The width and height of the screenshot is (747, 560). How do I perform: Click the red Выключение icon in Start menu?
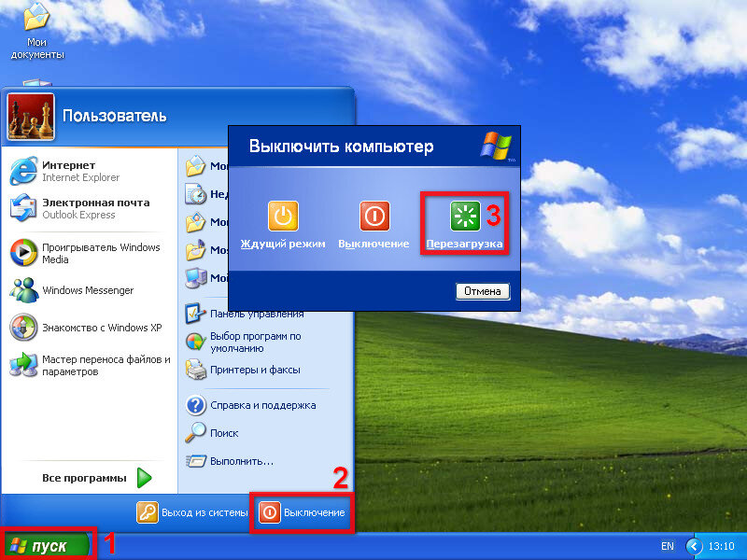point(270,512)
